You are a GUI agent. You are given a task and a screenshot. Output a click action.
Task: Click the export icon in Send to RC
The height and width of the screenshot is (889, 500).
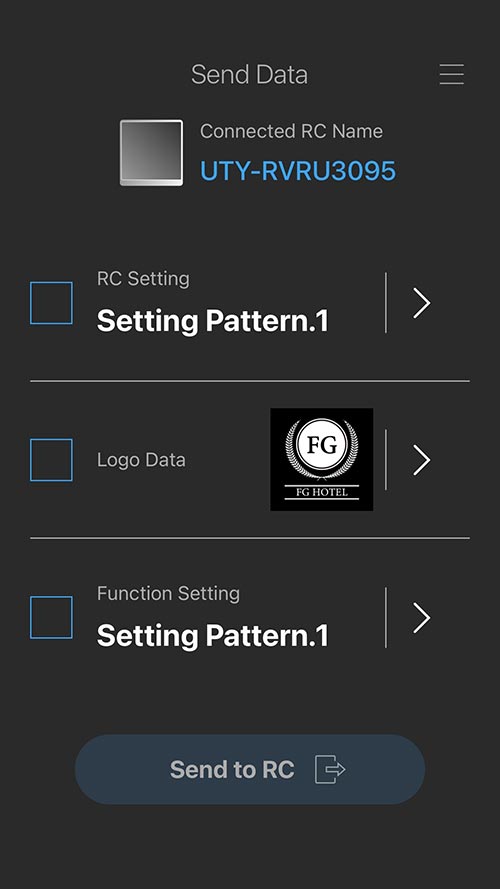(x=330, y=769)
